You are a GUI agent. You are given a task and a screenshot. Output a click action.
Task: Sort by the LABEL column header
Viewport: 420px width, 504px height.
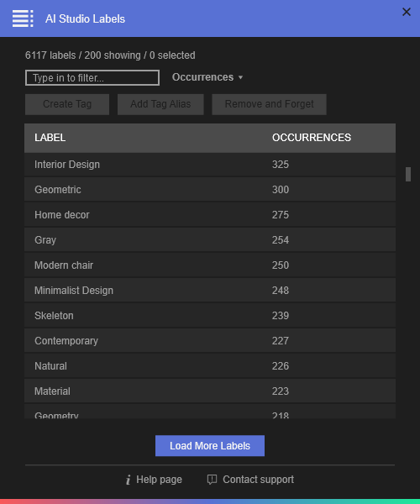[x=50, y=138]
